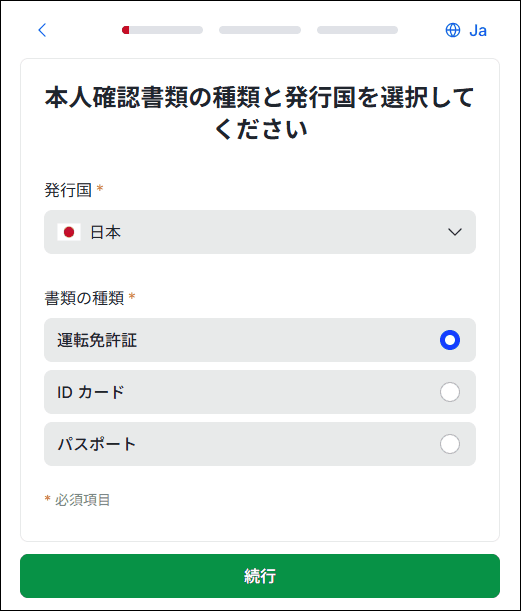521x611 pixels.
Task: Click the second progress step bar
Action: [x=260, y=30]
